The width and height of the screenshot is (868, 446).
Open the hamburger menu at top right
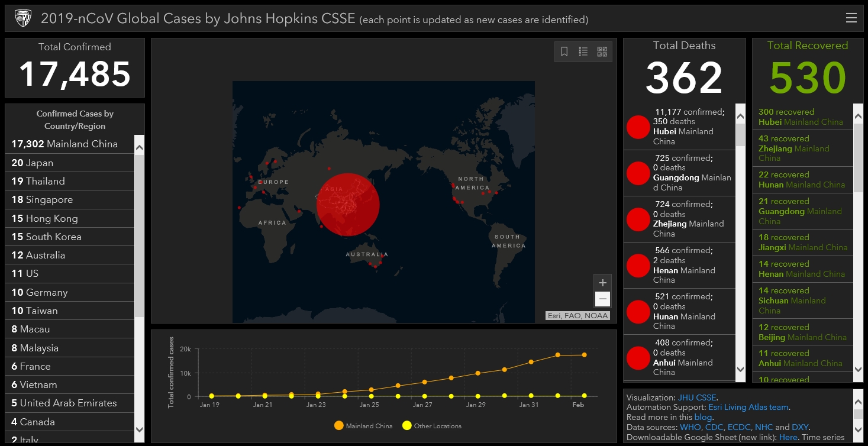click(851, 18)
